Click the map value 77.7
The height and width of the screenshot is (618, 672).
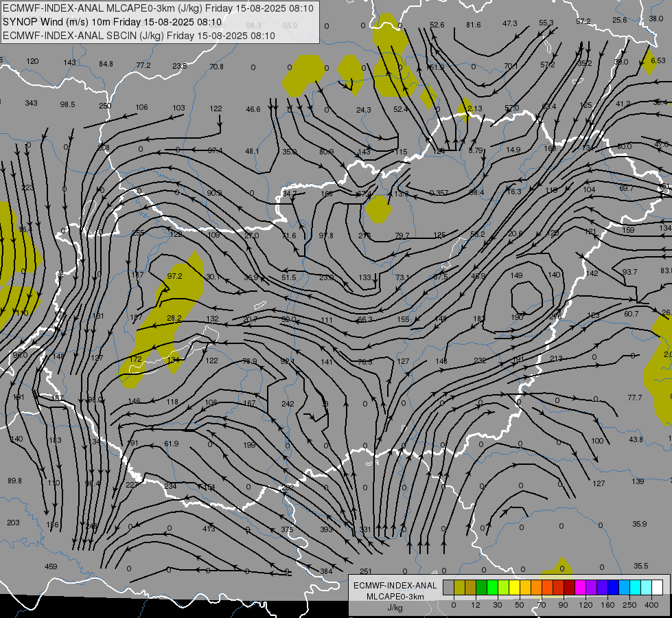click(x=635, y=398)
